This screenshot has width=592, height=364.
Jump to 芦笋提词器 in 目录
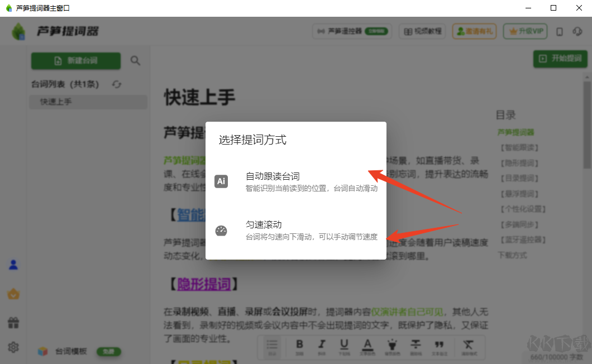[x=515, y=132]
